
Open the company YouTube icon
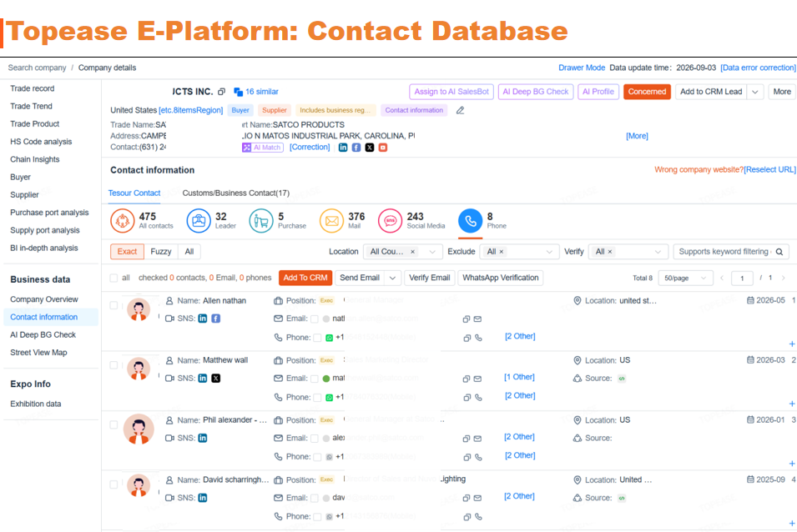pyautogui.click(x=383, y=148)
